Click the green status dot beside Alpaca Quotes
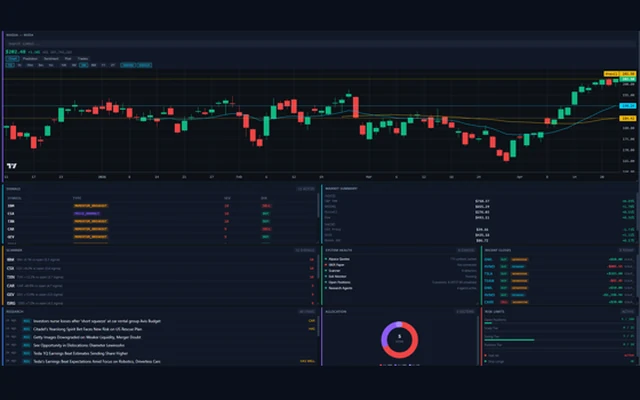Image resolution: width=640 pixels, height=400 pixels. coord(326,259)
